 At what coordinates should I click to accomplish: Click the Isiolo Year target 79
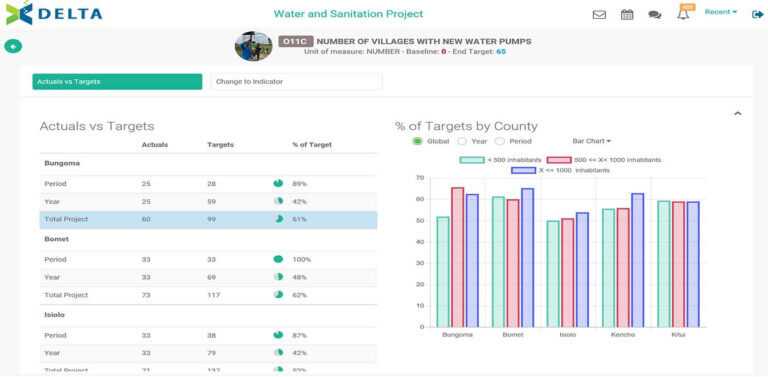point(211,353)
